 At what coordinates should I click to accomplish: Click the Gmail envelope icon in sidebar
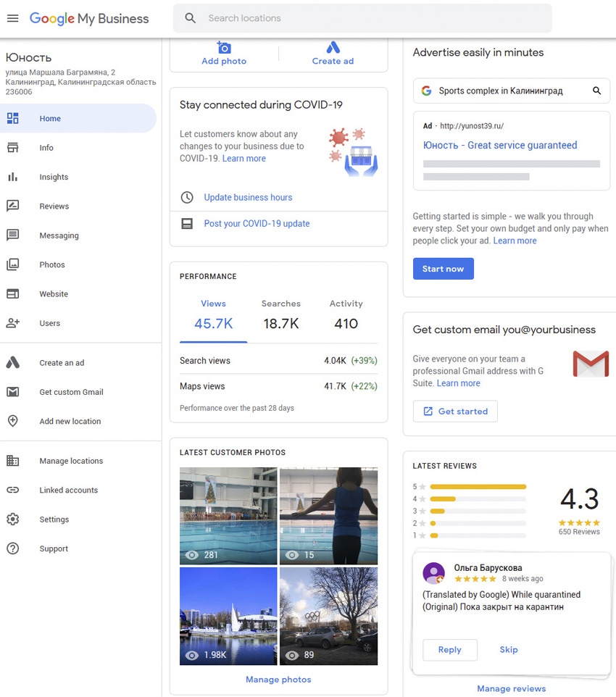click(x=13, y=392)
